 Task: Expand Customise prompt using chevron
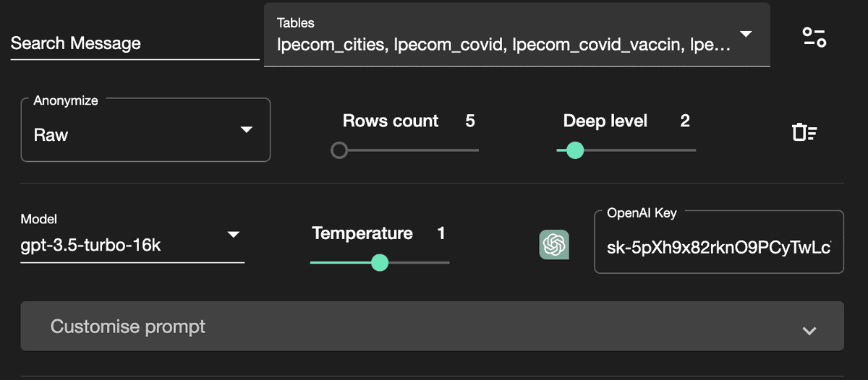coord(809,331)
